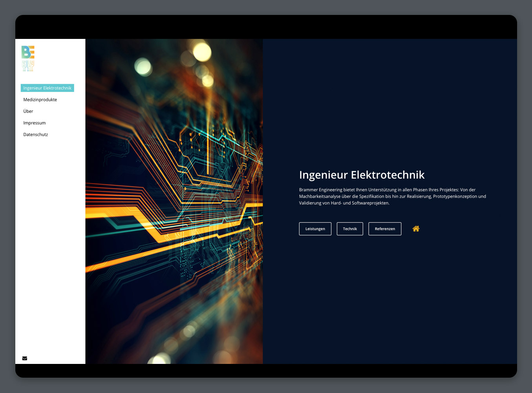Click the Brammer Engineering BE logo
Image resolution: width=532 pixels, height=393 pixels.
[28, 58]
